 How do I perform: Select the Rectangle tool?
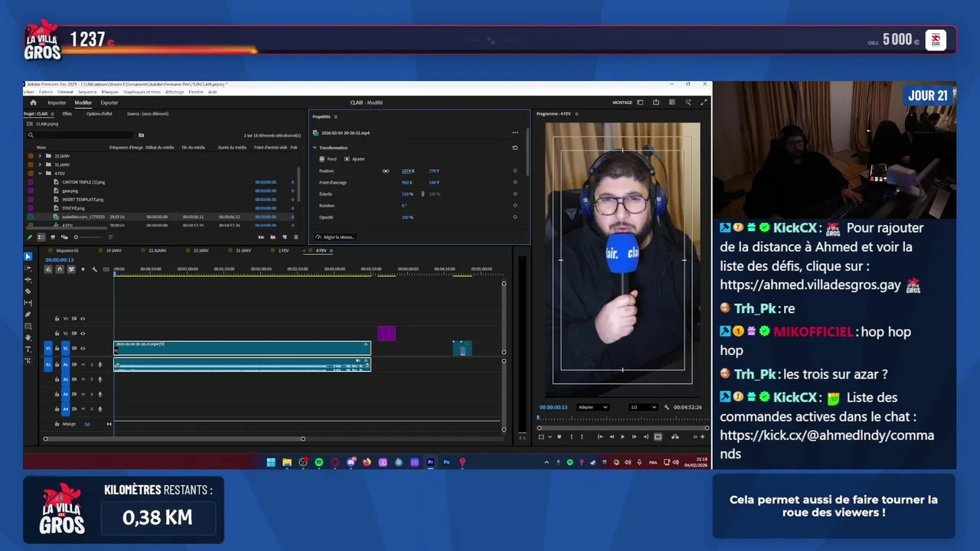(28, 326)
